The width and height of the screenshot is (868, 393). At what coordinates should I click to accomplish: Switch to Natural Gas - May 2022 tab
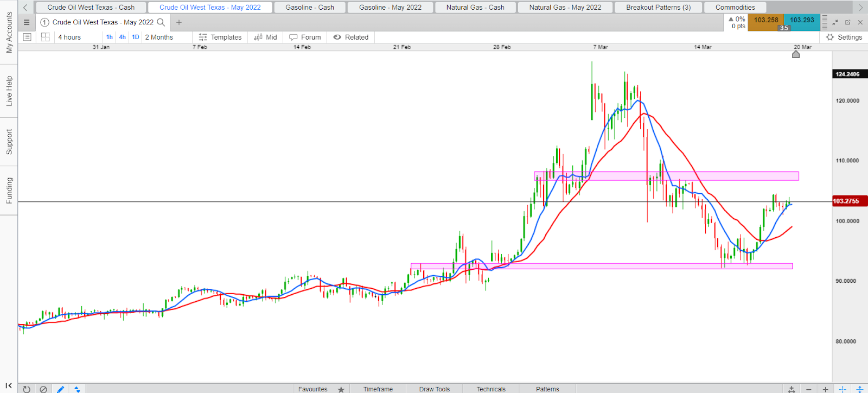coord(565,8)
